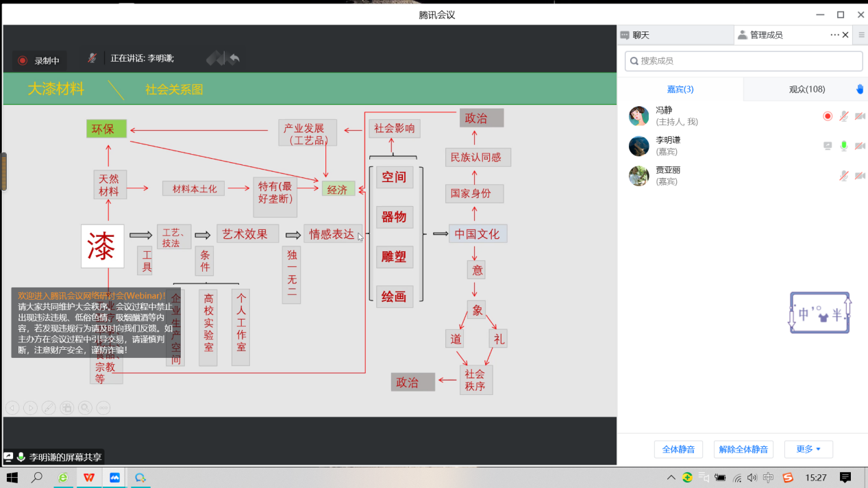The height and width of the screenshot is (488, 868).
Task: Click the pen annotation icon on slide
Action: [x=49, y=408]
